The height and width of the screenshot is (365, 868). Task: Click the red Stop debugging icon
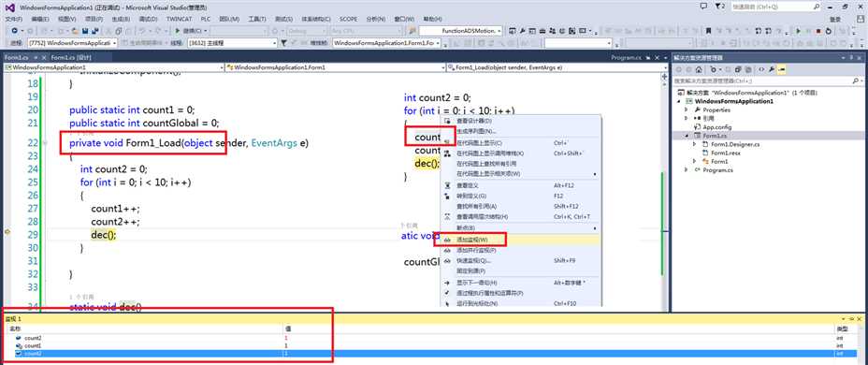pyautogui.click(x=818, y=31)
